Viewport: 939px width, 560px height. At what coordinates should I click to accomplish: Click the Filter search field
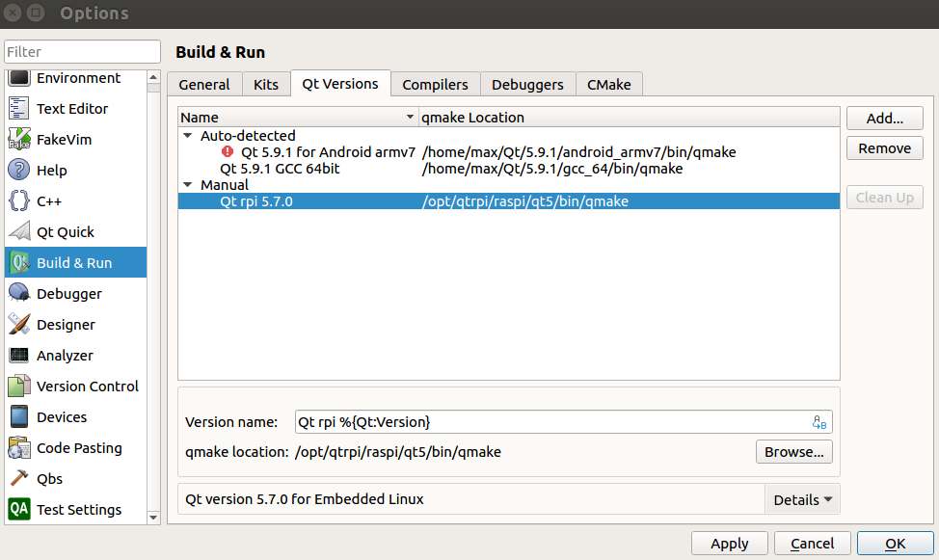(x=82, y=51)
